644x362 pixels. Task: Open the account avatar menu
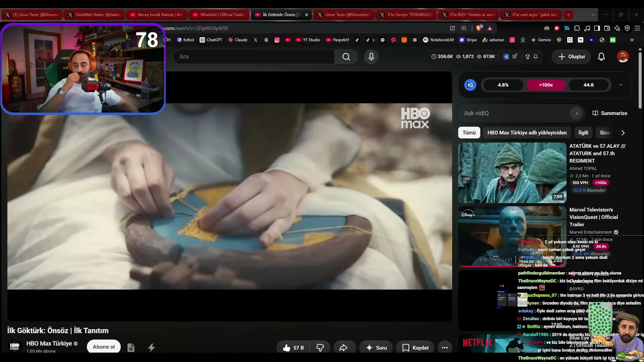[x=623, y=57]
